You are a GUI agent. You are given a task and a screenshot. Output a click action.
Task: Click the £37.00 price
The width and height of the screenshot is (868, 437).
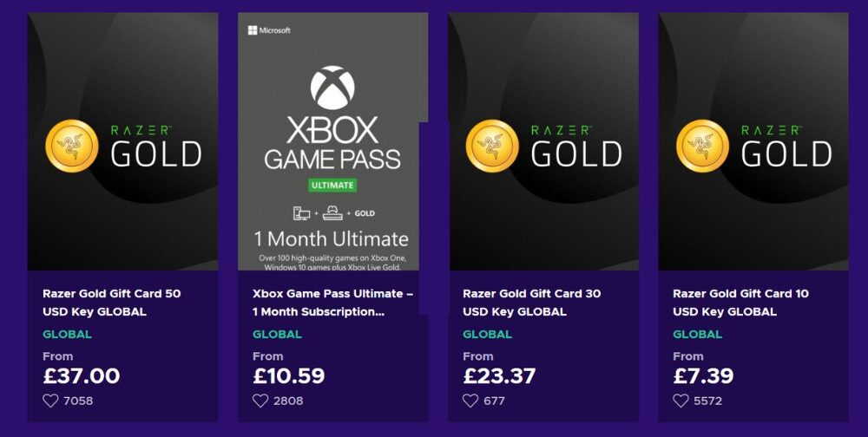pos(82,376)
